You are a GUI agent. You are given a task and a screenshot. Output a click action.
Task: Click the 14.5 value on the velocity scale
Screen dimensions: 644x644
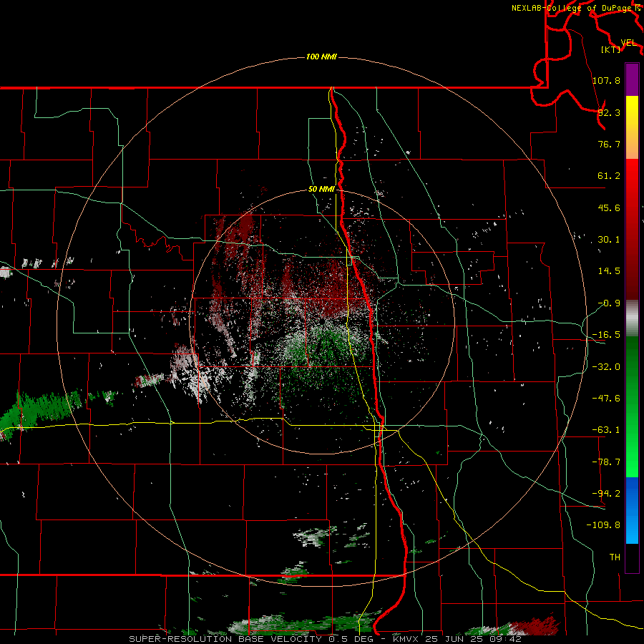pyautogui.click(x=609, y=271)
